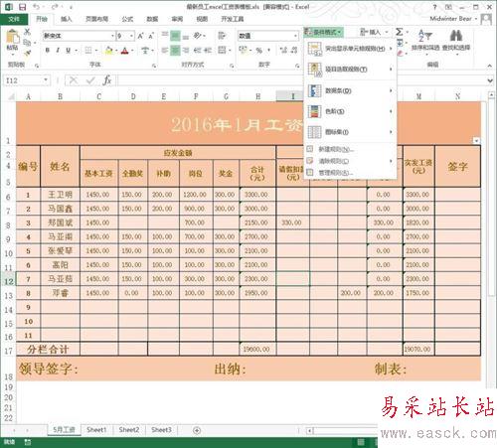Open the Data Bars submenu
The height and width of the screenshot is (448, 497).
(x=350, y=90)
